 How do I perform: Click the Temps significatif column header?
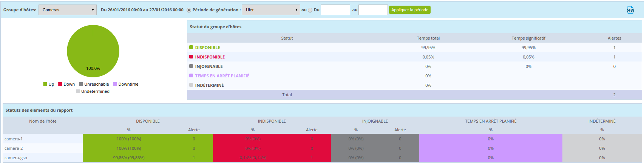pyautogui.click(x=528, y=38)
